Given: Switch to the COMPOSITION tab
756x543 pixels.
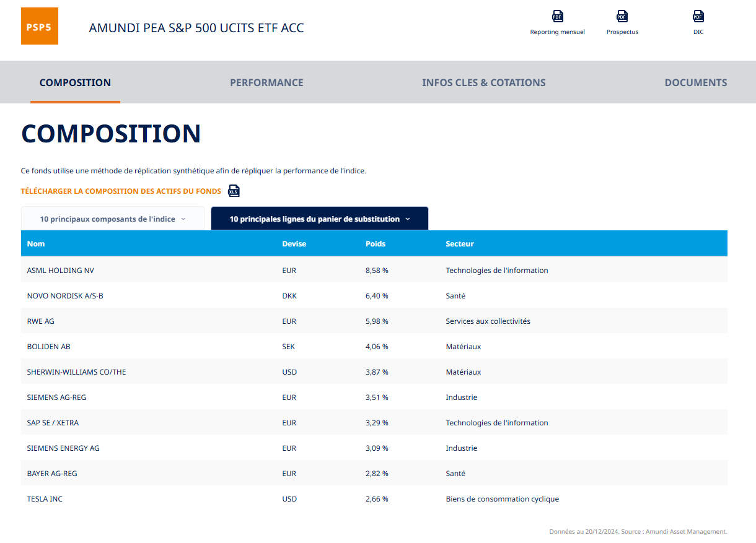Looking at the screenshot, I should click(x=75, y=82).
